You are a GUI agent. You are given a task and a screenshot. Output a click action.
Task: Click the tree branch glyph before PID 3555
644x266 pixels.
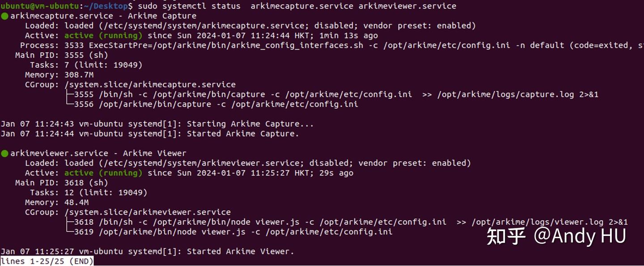(69, 94)
